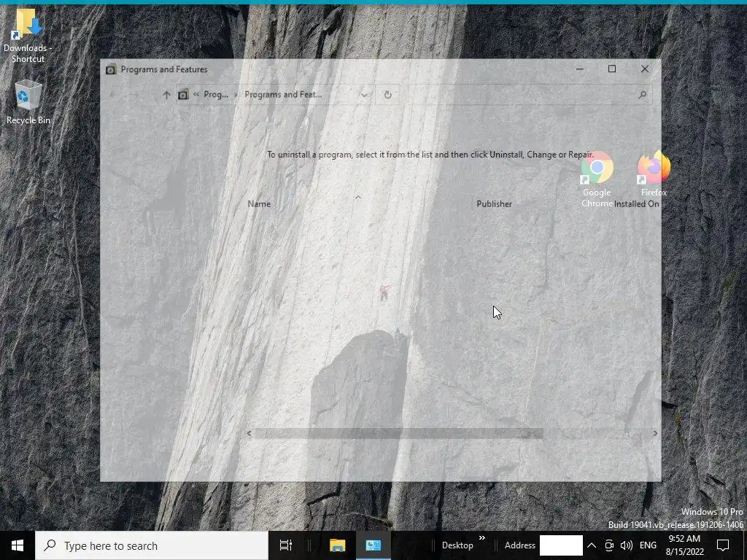Click the Desktop toolbar label on the taskbar

(x=457, y=545)
